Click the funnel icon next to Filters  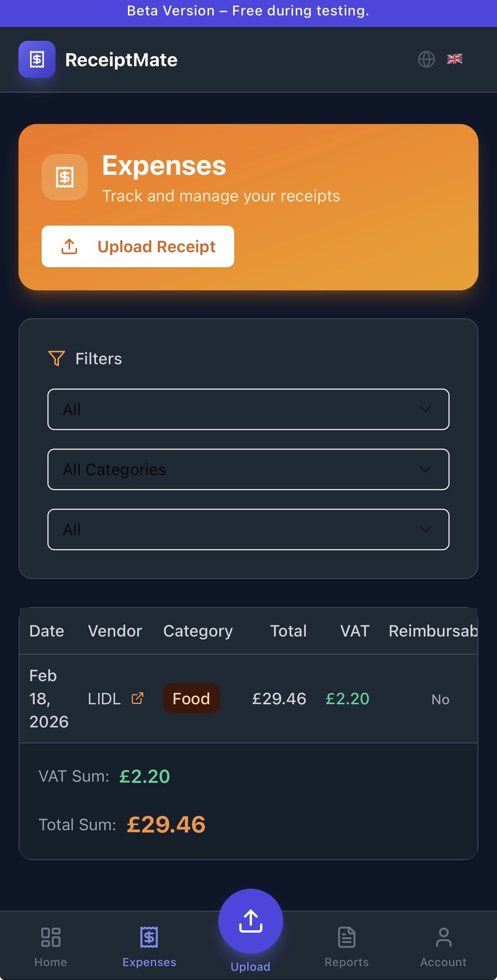[x=55, y=358]
